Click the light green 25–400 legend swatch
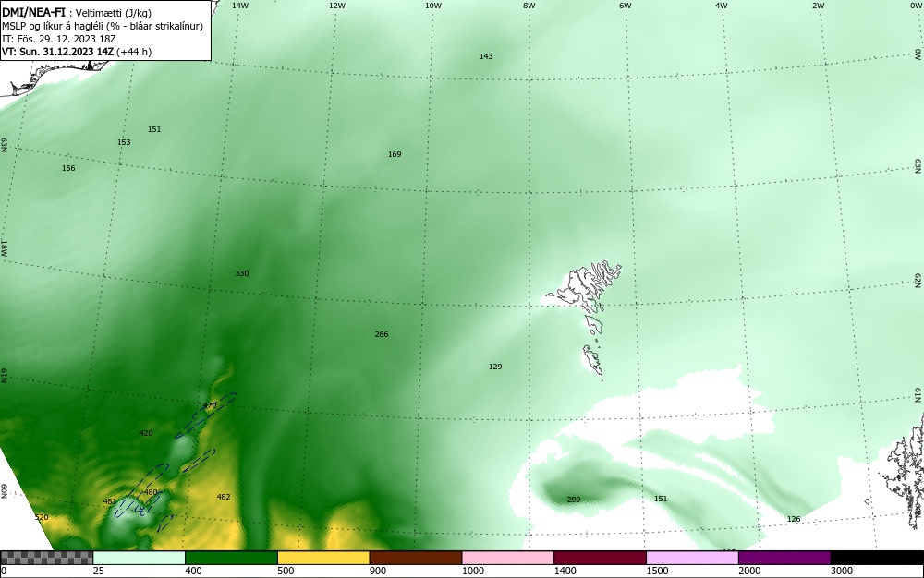The image size is (924, 578). pyautogui.click(x=140, y=558)
